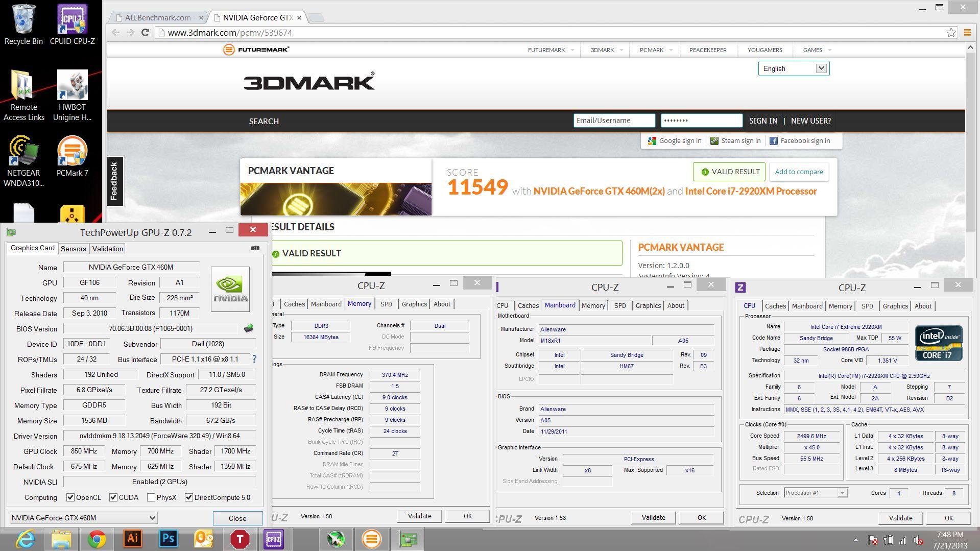Open Caches tab in the mainboard CPU-Z window
Viewport: 980px width, 551px height.
pyautogui.click(x=528, y=305)
